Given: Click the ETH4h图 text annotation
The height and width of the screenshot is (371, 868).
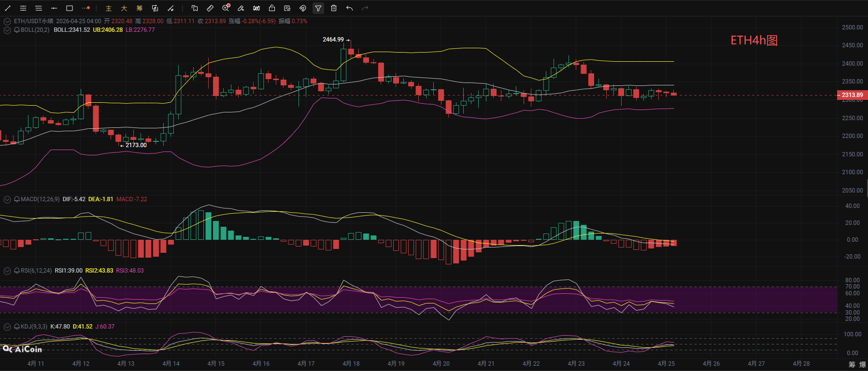Looking at the screenshot, I should pos(754,41).
